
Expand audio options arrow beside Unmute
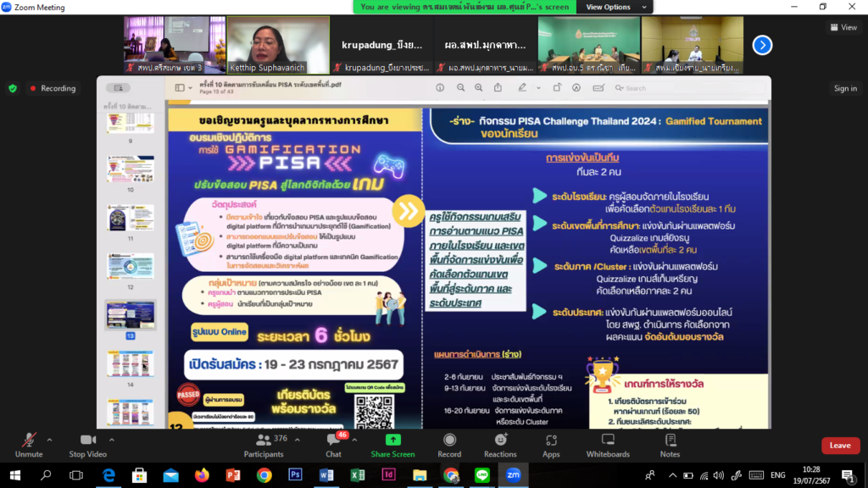(x=49, y=440)
